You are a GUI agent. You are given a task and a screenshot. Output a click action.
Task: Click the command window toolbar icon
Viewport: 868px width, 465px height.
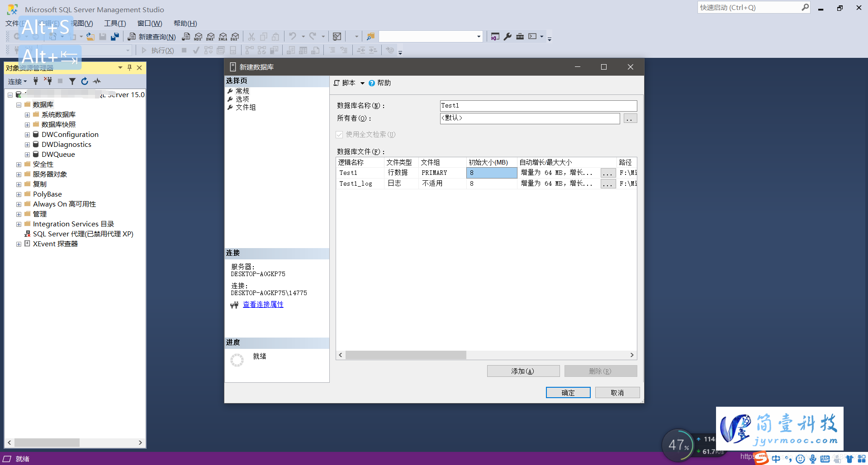tap(532, 37)
